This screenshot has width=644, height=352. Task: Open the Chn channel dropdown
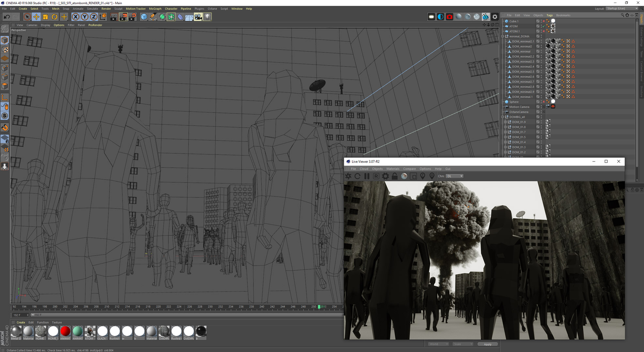455,176
